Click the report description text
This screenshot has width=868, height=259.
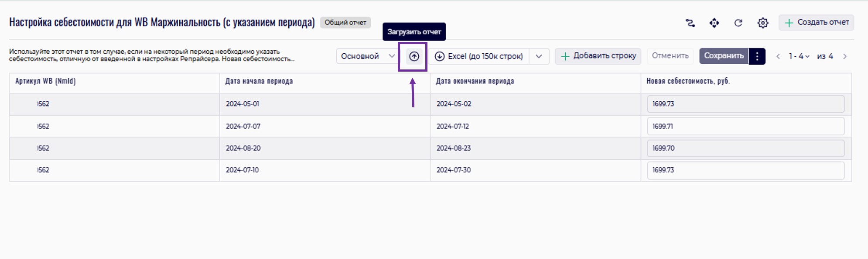[x=152, y=55]
